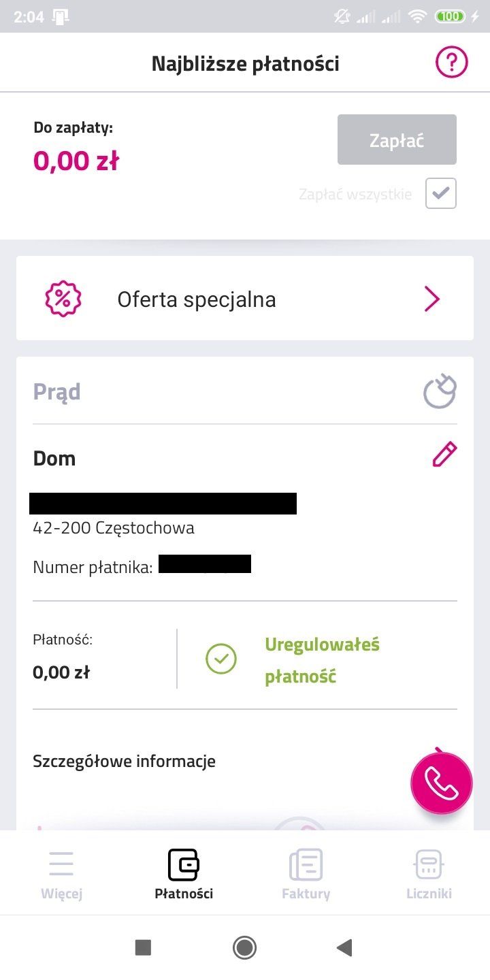Screen dimensions: 490x980
Task: Expand the Szczegółowe informacje section
Action: click(x=124, y=761)
